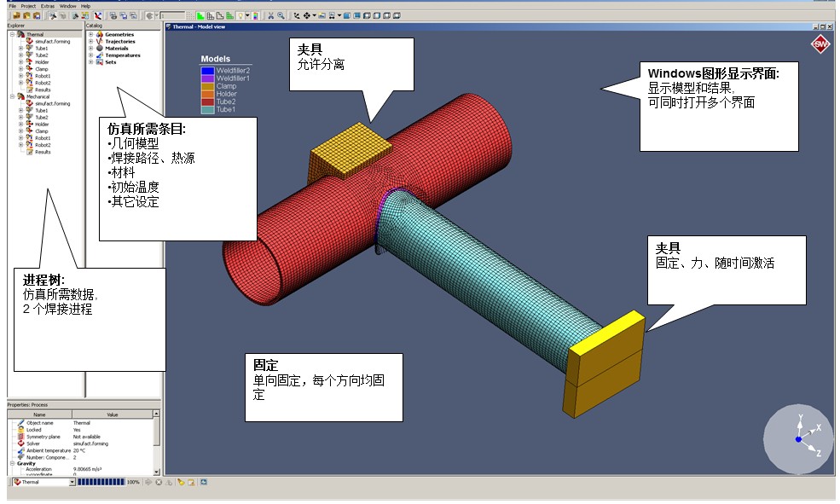The width and height of the screenshot is (840, 504).
Task: Click the lock icon beside Locked property
Action: tap(20, 430)
